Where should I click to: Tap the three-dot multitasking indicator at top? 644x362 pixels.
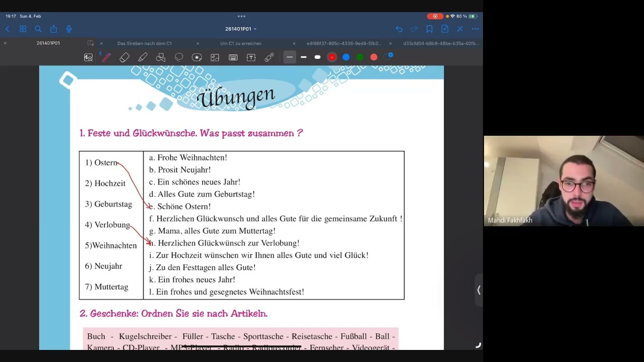click(x=242, y=16)
